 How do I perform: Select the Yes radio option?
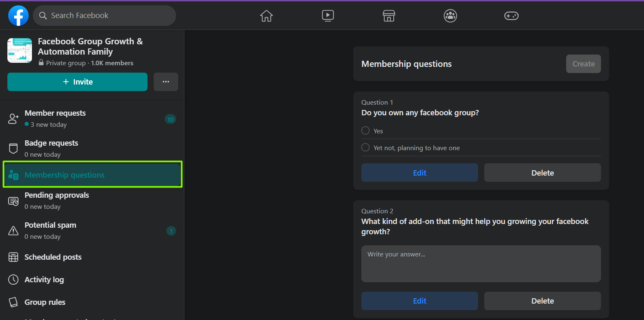point(365,130)
